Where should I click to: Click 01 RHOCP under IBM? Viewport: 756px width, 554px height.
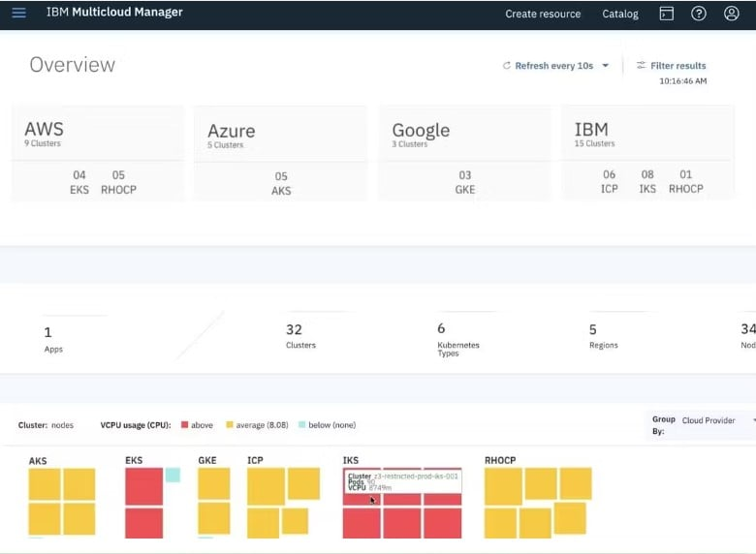[685, 182]
